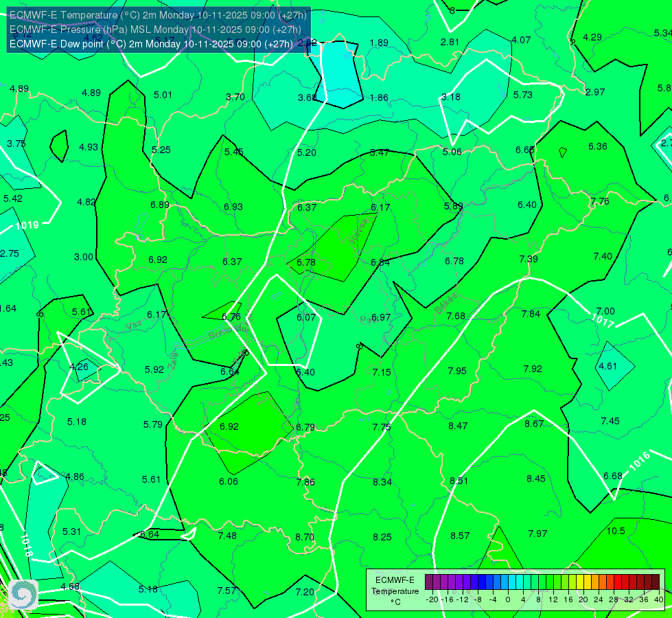
Task: Click the Heves county label
Action: click(360, 231)
